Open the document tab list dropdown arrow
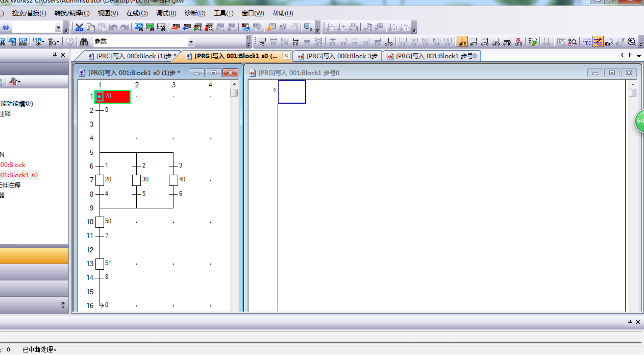 click(639, 56)
